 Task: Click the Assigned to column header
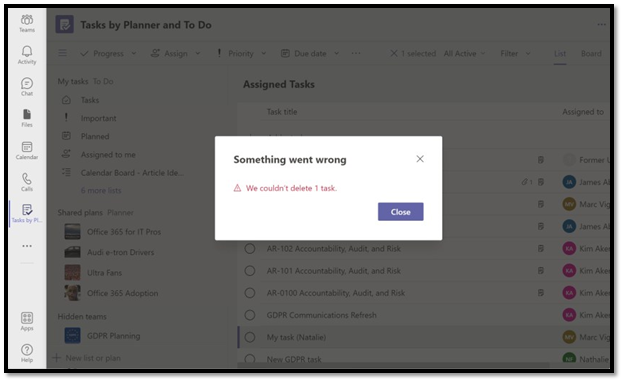(x=583, y=112)
